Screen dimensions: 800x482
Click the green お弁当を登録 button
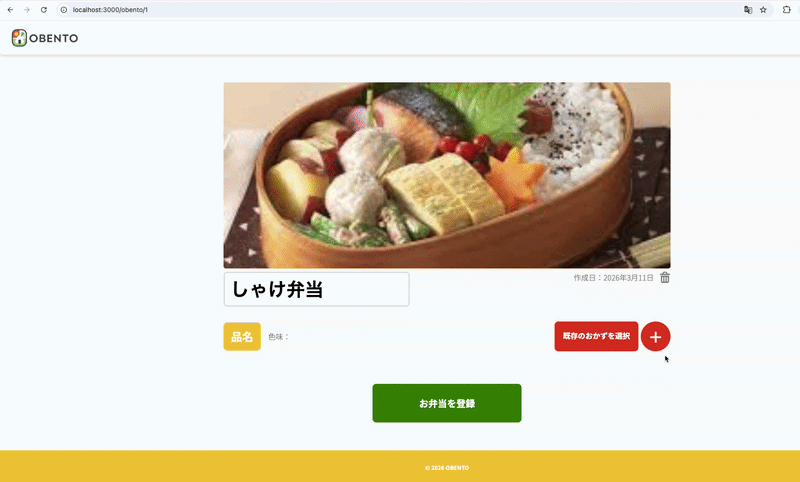click(447, 403)
